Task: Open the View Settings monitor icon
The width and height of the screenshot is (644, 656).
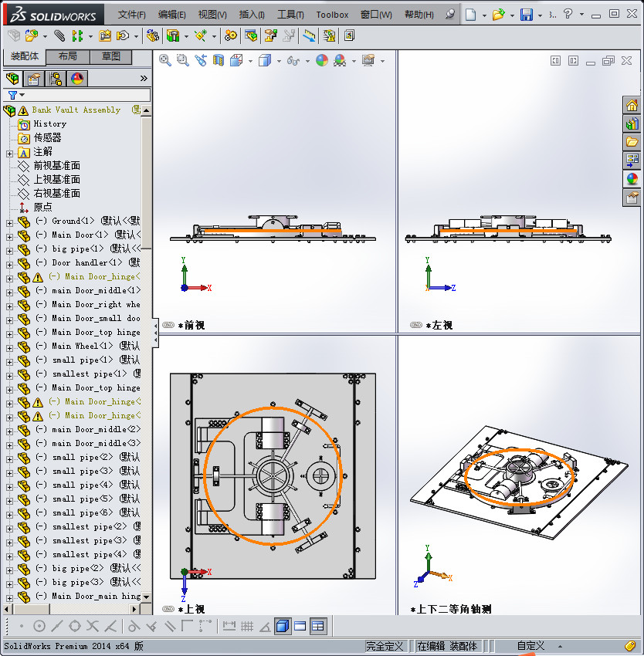Action: [368, 61]
